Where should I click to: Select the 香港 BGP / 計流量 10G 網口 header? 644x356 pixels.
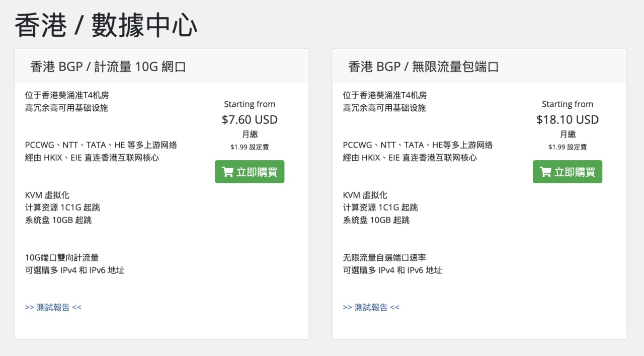pyautogui.click(x=108, y=66)
